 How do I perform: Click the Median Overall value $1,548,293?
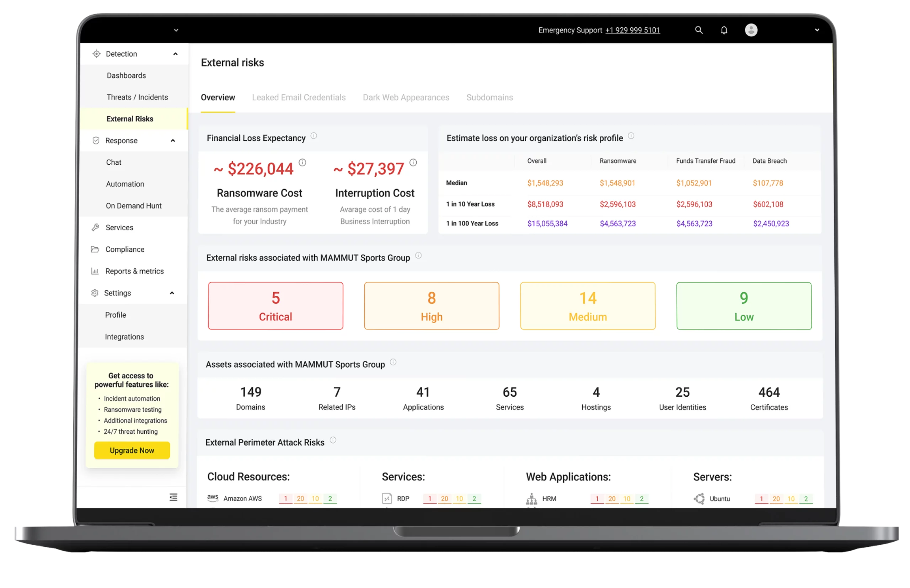coord(545,183)
